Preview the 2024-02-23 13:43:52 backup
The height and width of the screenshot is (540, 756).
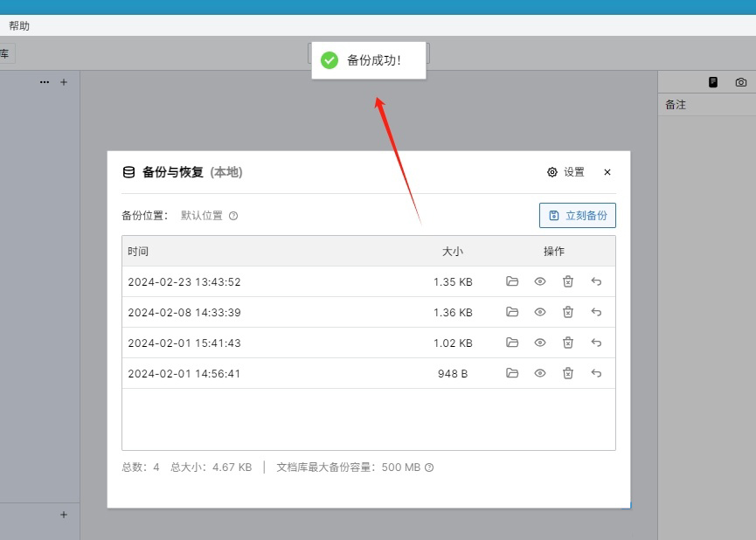pyautogui.click(x=540, y=281)
